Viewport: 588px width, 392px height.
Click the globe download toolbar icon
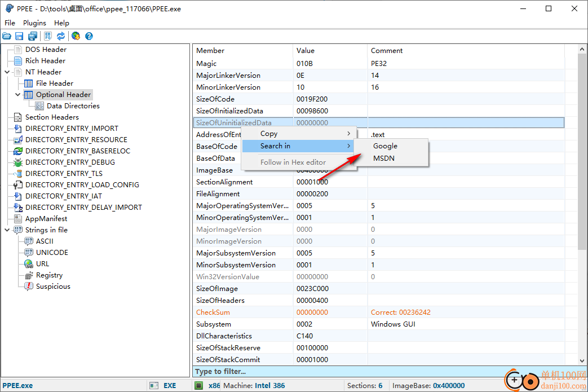(x=76, y=36)
